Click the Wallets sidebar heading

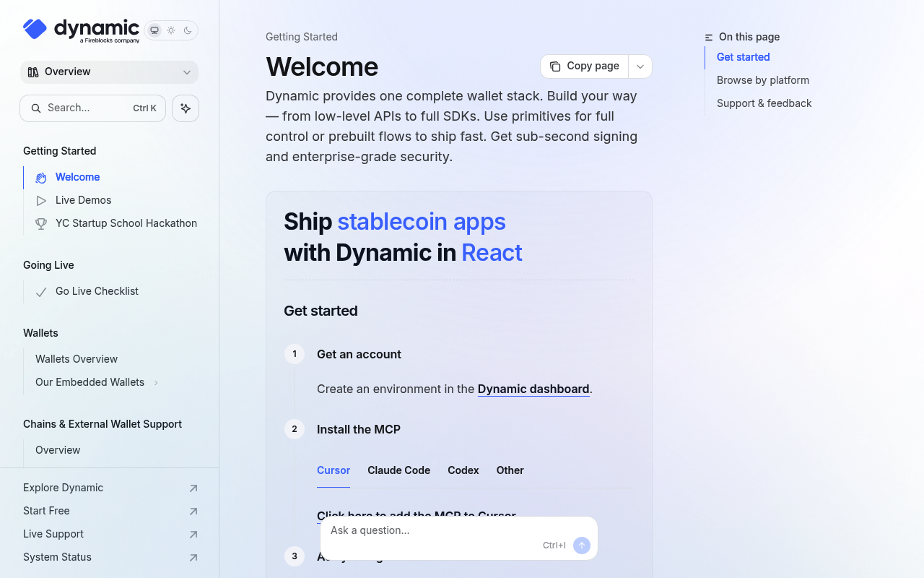pos(40,333)
